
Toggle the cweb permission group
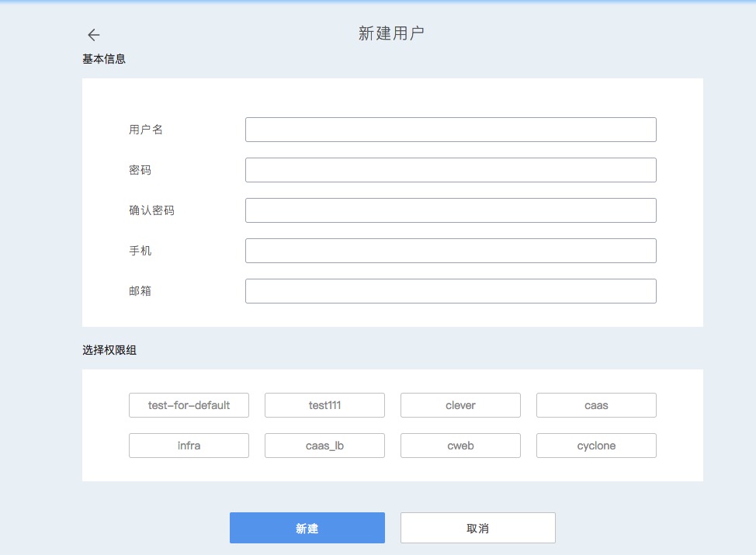[x=460, y=446]
